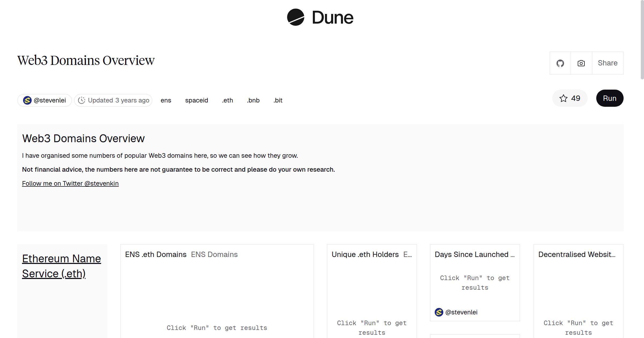The image size is (644, 338).
Task: Click the .eth tag
Action: (x=227, y=100)
